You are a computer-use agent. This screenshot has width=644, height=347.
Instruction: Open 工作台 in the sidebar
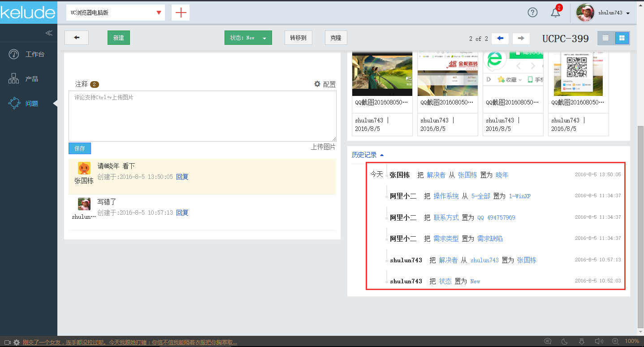(x=29, y=54)
